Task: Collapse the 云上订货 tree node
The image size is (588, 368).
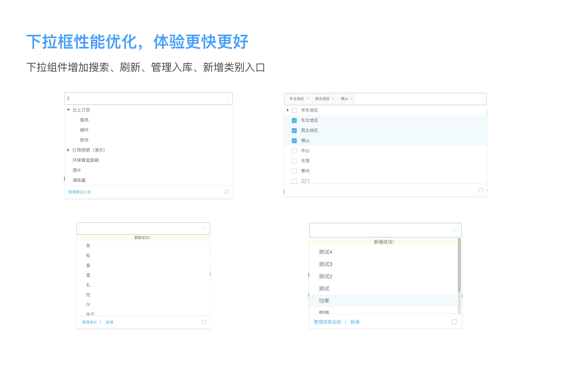Action: (x=68, y=110)
